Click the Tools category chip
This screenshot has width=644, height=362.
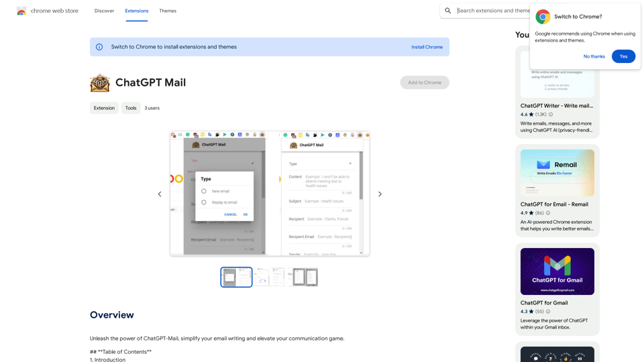(x=131, y=108)
